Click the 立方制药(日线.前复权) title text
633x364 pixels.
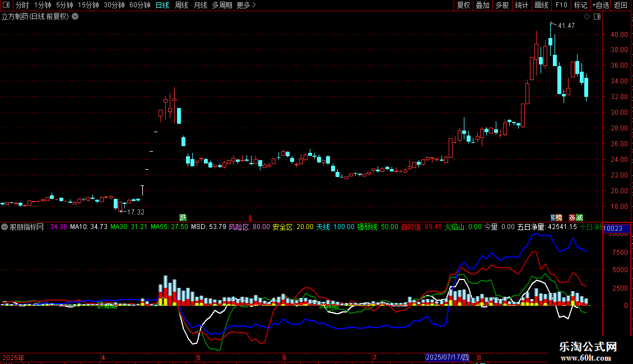35,17
